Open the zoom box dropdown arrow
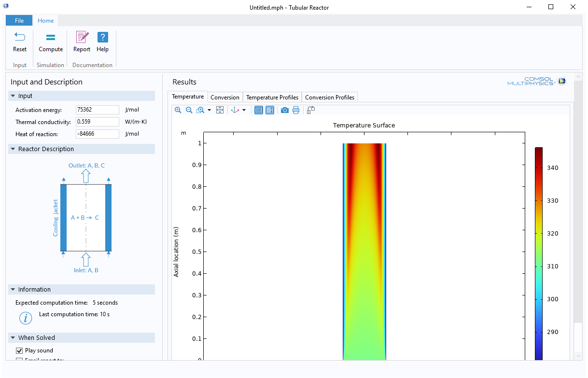Screen dimensions: 588x378 click(x=209, y=110)
